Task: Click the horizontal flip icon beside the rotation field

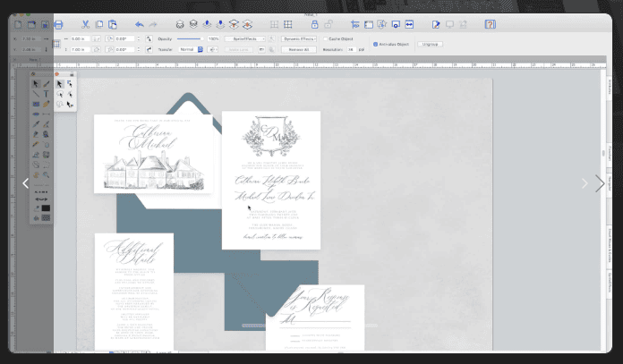Action: coord(149,38)
